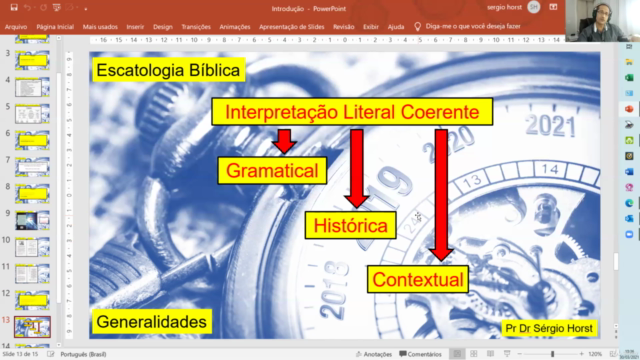Open ribbon display options icon

[553, 7]
